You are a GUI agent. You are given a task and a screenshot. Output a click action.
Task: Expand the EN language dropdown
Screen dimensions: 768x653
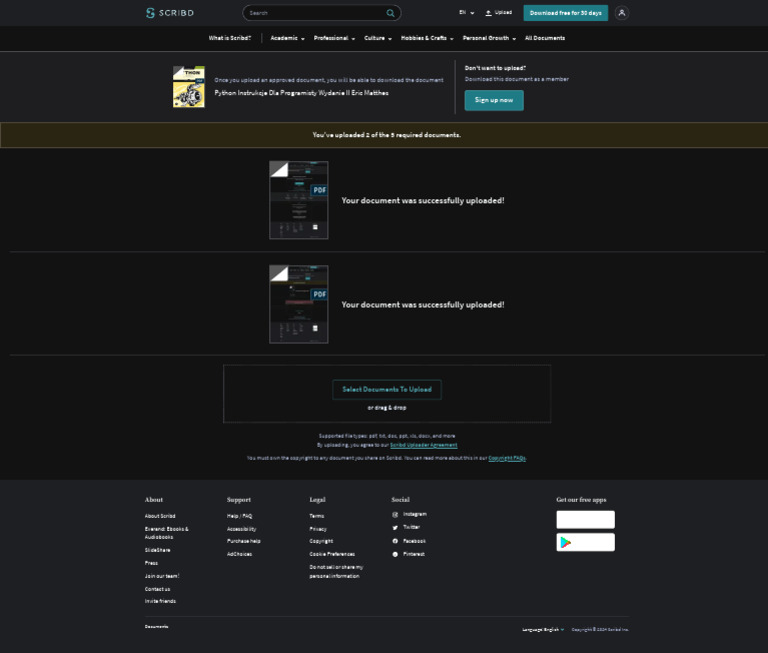click(466, 13)
